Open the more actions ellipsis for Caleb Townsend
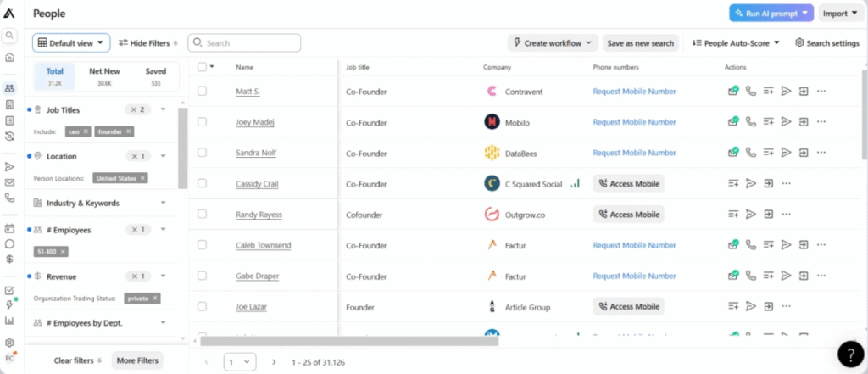This screenshot has width=868, height=374. click(x=821, y=245)
